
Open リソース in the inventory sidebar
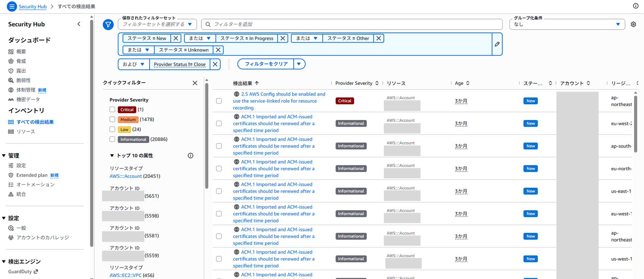tap(26, 132)
